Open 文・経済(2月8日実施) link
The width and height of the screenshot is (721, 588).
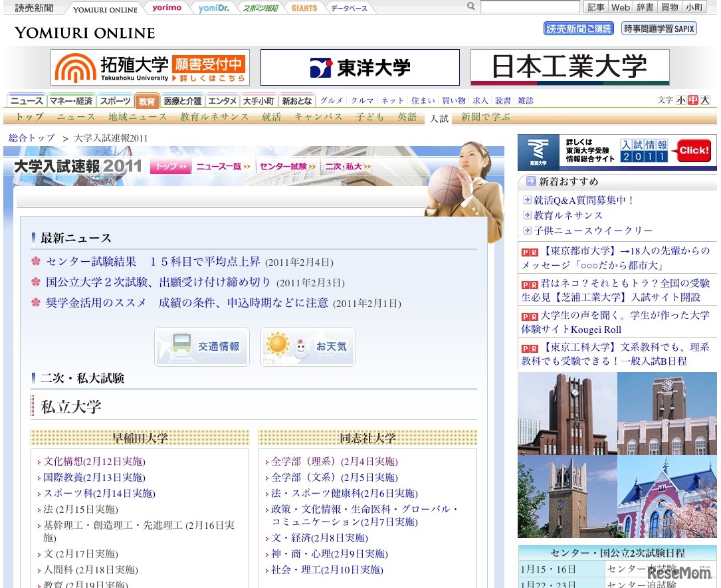(x=320, y=538)
